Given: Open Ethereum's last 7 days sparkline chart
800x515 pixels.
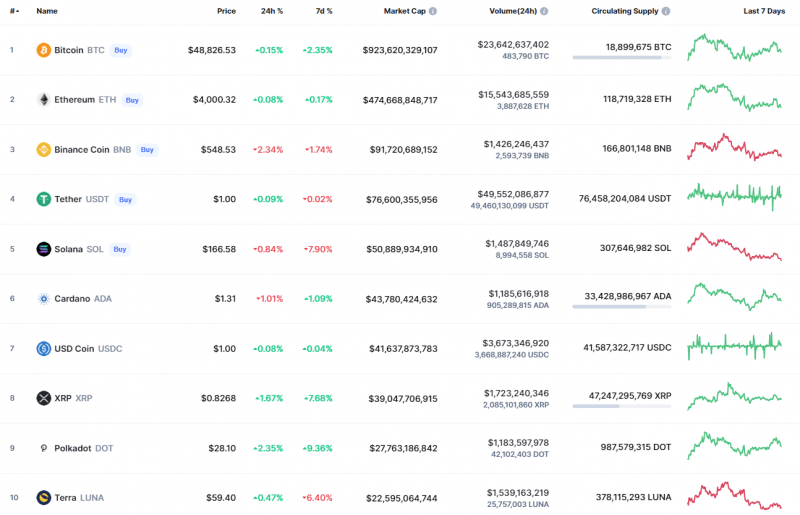Looking at the screenshot, I should [734, 98].
